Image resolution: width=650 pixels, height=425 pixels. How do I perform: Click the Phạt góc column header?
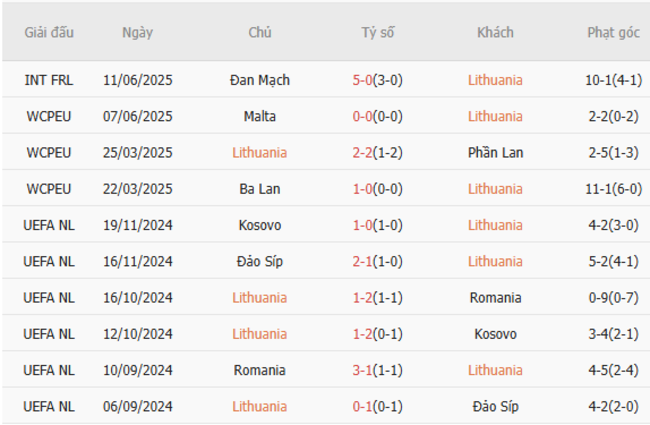[x=613, y=32]
